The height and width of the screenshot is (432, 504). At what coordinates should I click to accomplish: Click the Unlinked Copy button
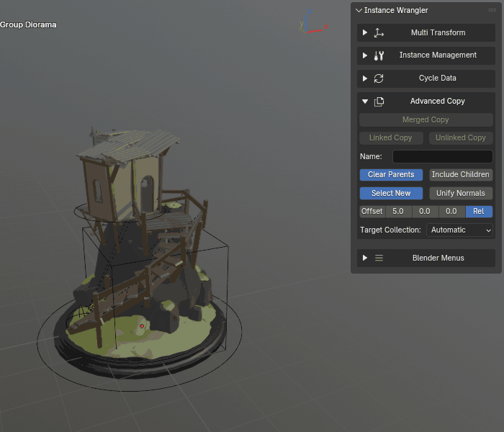(461, 138)
